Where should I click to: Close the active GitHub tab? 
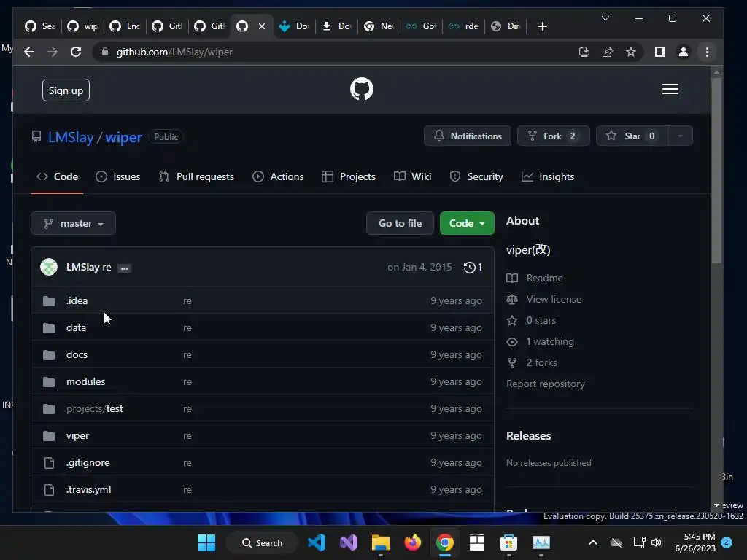[x=262, y=26]
